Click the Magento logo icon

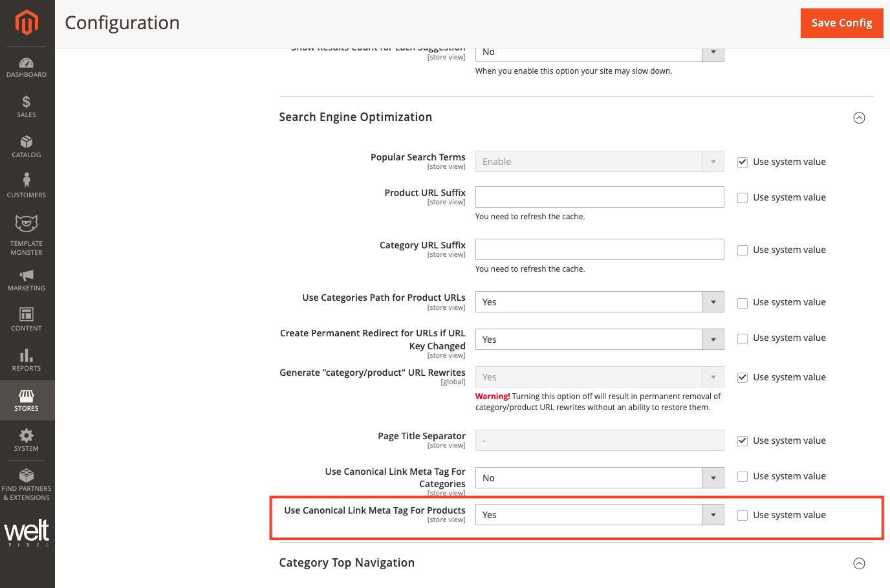tap(27, 23)
